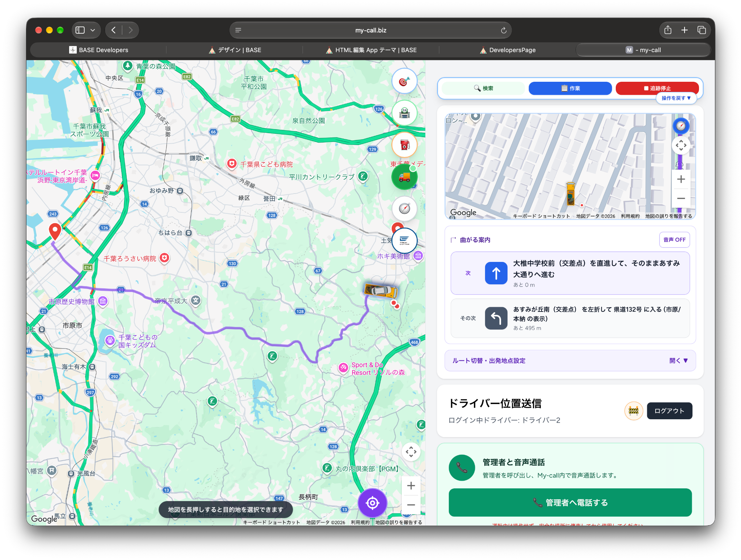Switch to DevelopersPage tab
Viewport: 741px width, 560px height.
pyautogui.click(x=508, y=50)
